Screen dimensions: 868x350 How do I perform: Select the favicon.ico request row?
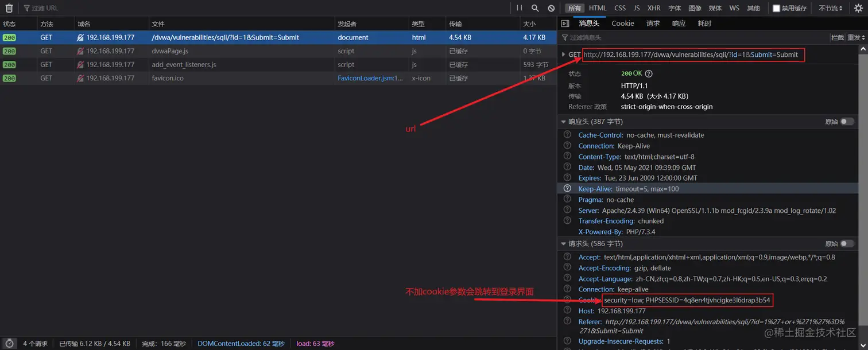(278, 78)
